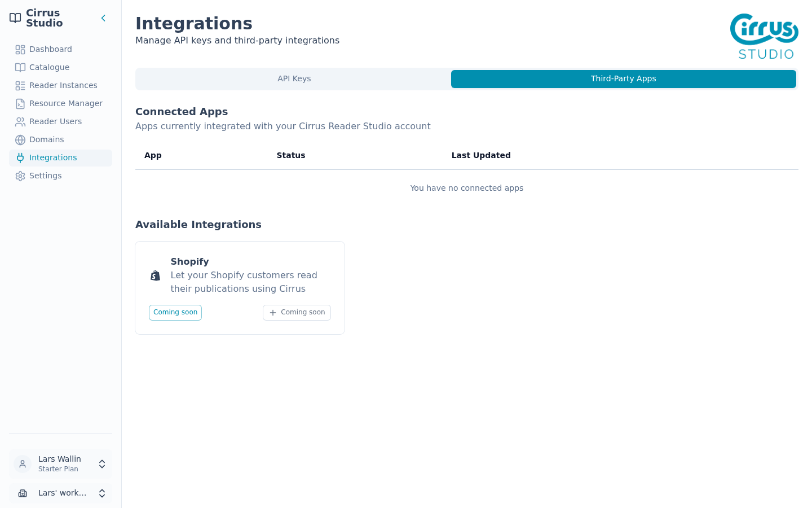Go to Catalogue page
This screenshot has width=812, height=508.
tap(60, 68)
